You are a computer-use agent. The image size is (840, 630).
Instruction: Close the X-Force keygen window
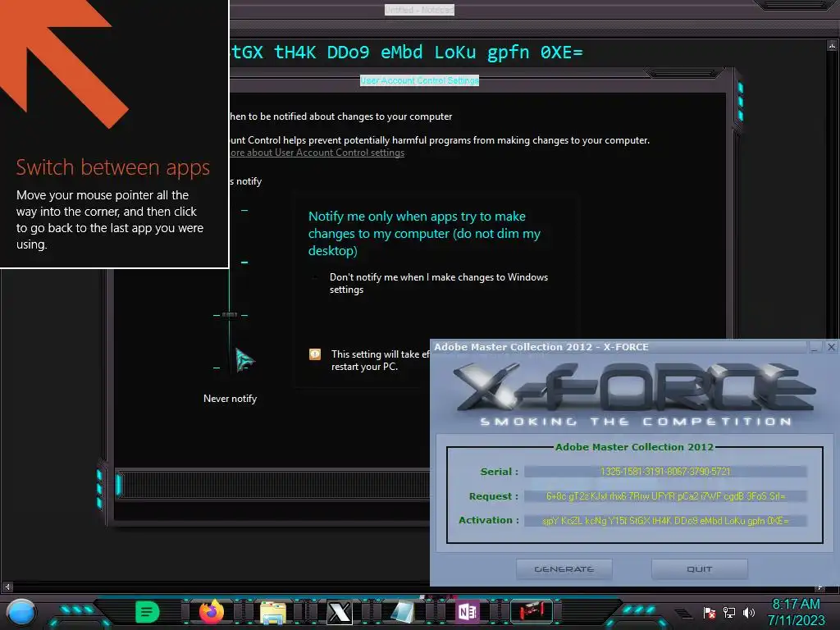(831, 347)
